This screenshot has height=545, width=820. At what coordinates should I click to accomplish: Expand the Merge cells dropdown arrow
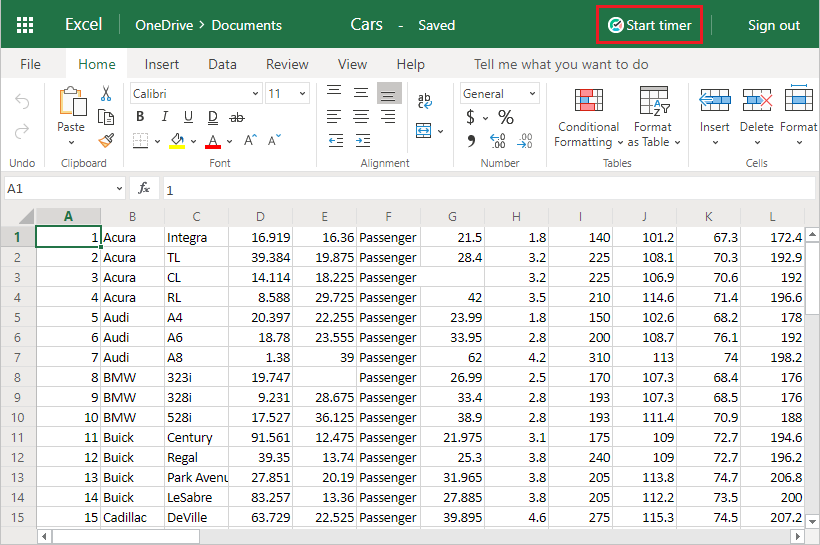[x=440, y=131]
